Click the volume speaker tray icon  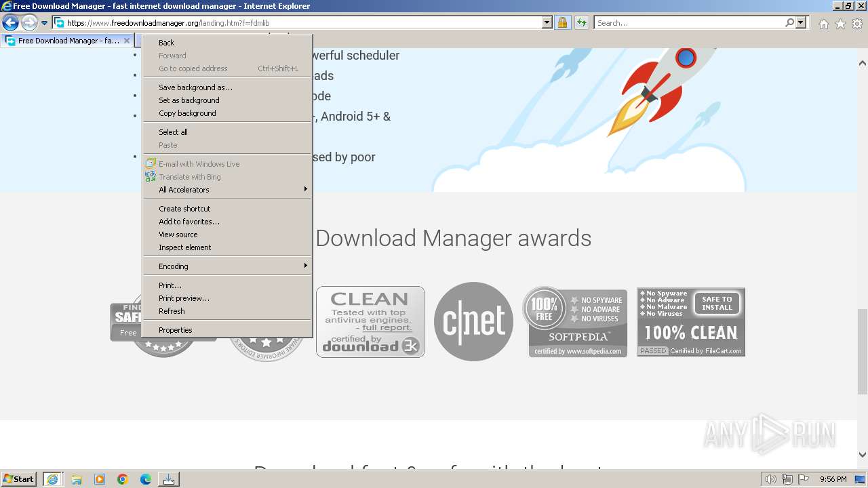tap(770, 479)
